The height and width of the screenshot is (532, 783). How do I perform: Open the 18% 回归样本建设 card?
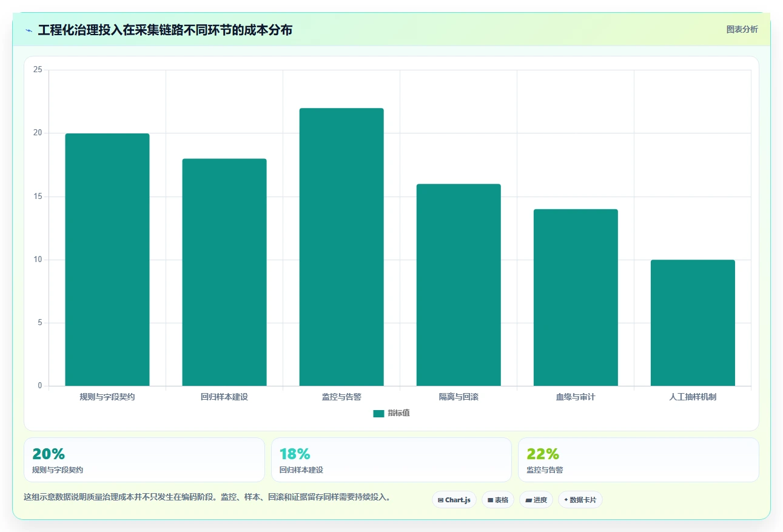[x=391, y=460]
